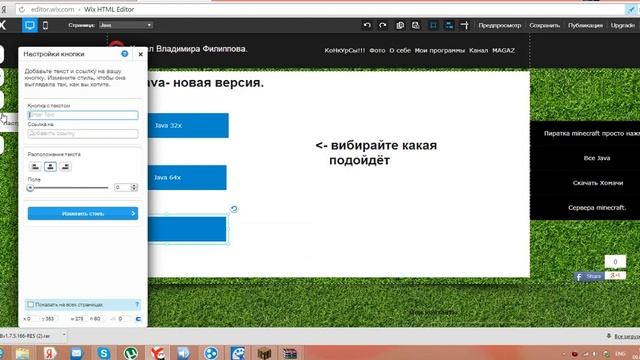The width and height of the screenshot is (640, 360).
Task: Toggle the rulers icon in toolbar
Action: (x=464, y=25)
